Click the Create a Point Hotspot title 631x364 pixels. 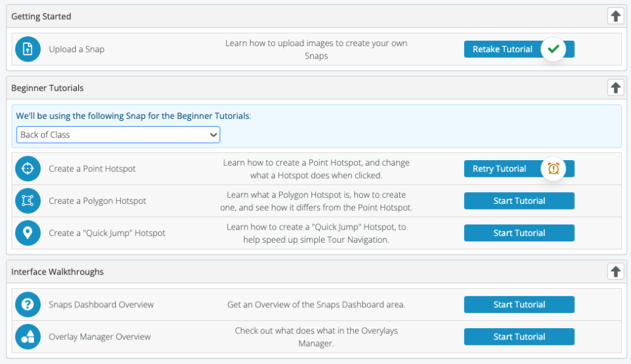tap(92, 169)
